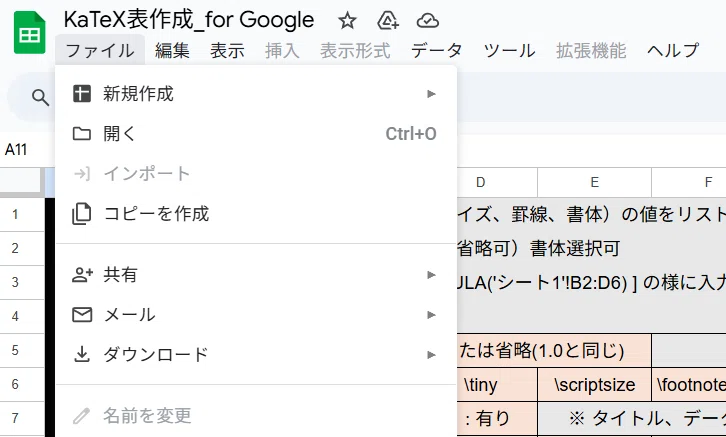Check the cloud save status icon

pyautogui.click(x=427, y=21)
